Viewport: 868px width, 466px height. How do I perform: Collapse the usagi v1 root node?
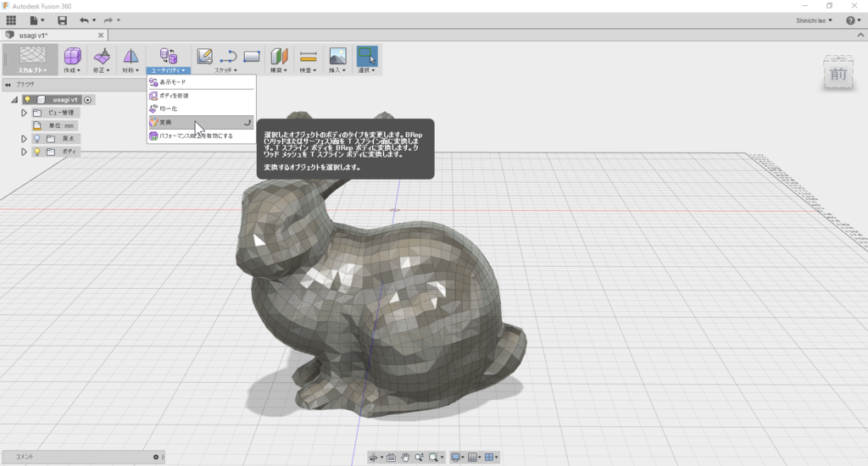[x=14, y=100]
